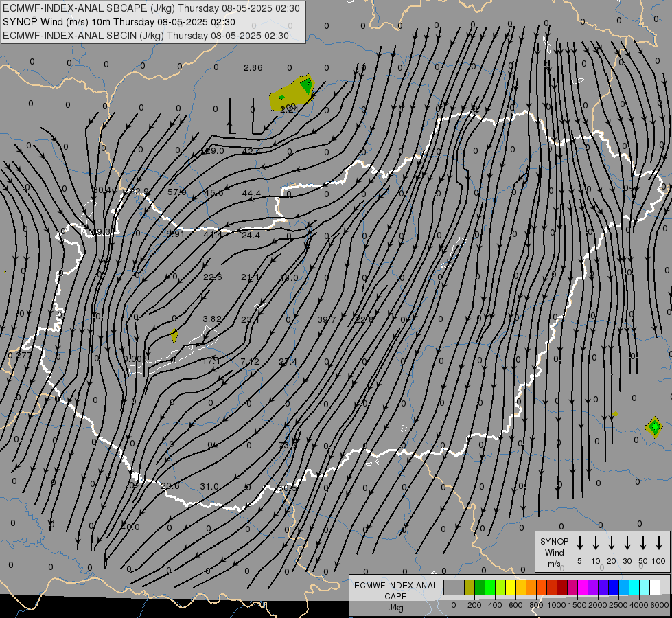672x618 pixels.
Task: Click the green diamond CAPE patch in southeast
Action: point(654,426)
